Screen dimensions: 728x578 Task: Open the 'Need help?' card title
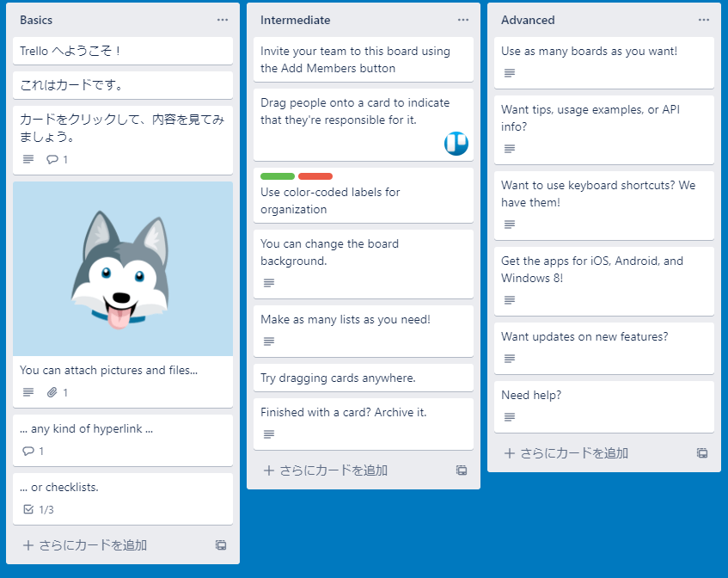[531, 395]
